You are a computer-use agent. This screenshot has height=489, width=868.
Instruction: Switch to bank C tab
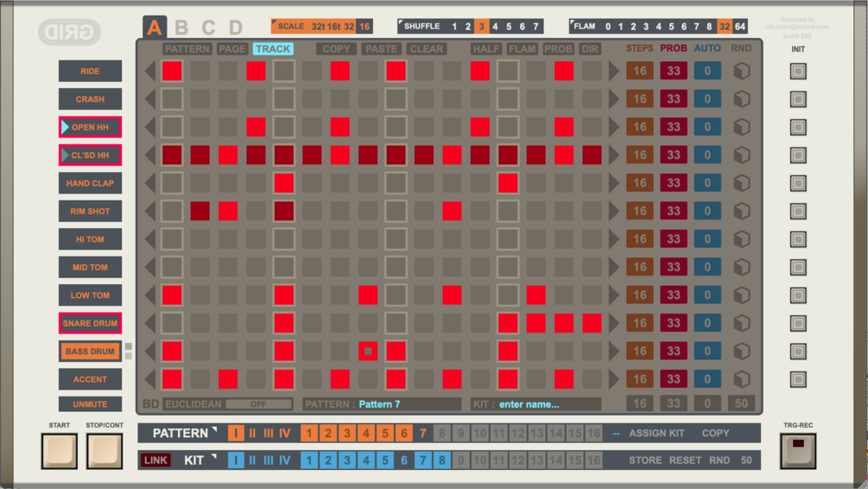[x=208, y=28]
